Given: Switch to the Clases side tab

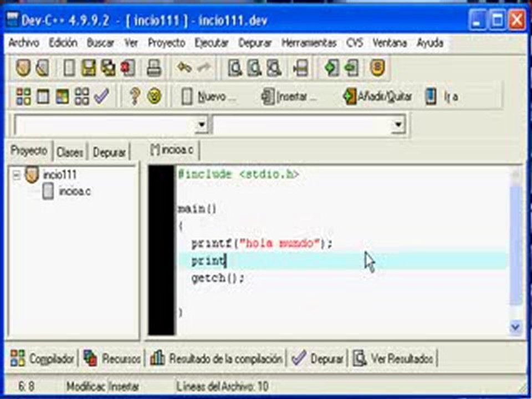Looking at the screenshot, I should 70,152.
